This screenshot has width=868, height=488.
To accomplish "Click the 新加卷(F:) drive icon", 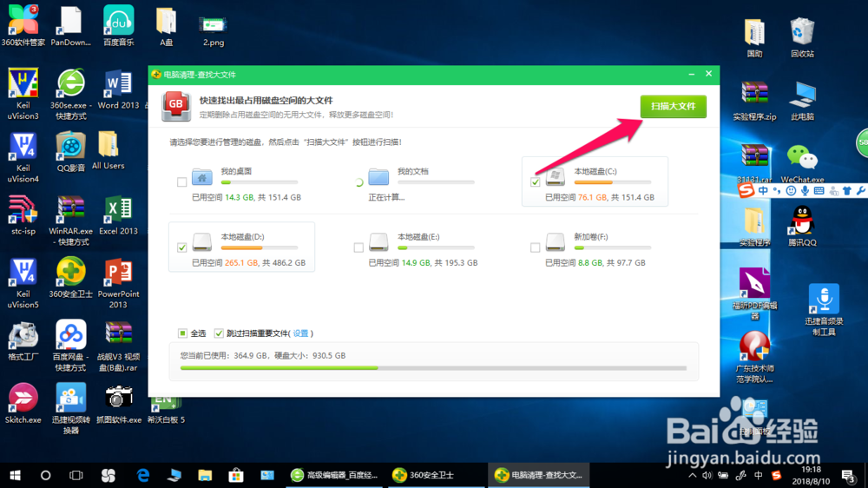I will pos(556,242).
